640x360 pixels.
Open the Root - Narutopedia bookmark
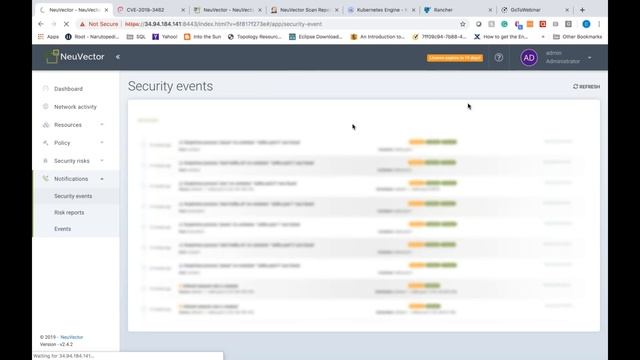pos(92,37)
